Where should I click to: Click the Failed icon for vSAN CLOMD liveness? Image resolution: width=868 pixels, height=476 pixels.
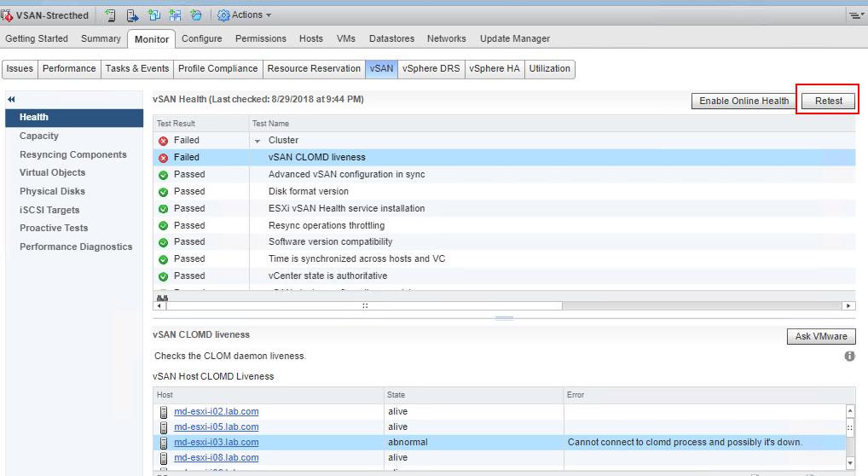click(x=164, y=158)
